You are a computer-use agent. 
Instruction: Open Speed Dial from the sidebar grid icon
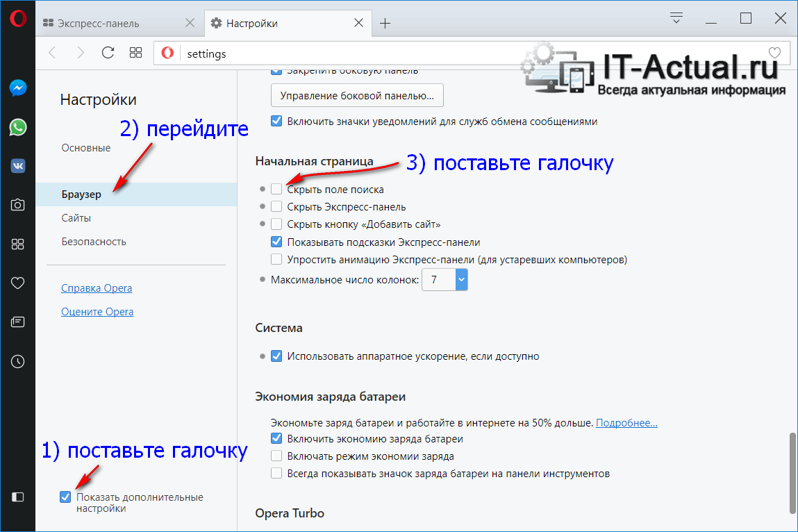coord(18,244)
